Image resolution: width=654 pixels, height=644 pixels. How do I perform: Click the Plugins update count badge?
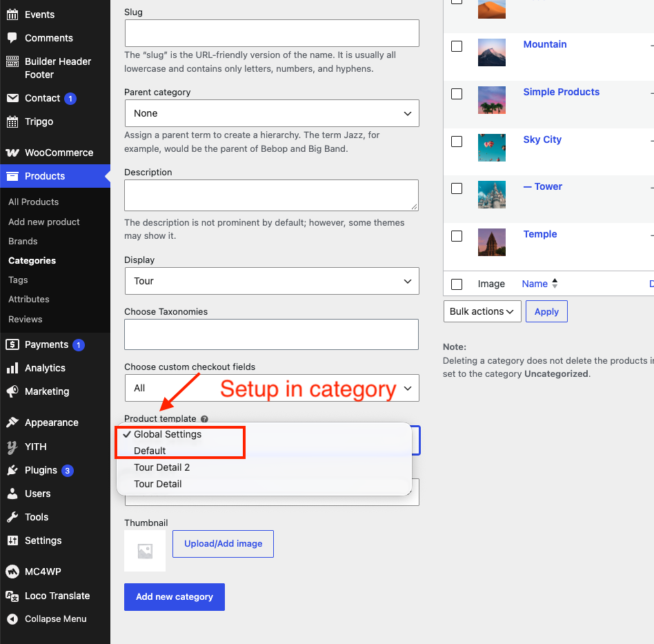point(67,471)
